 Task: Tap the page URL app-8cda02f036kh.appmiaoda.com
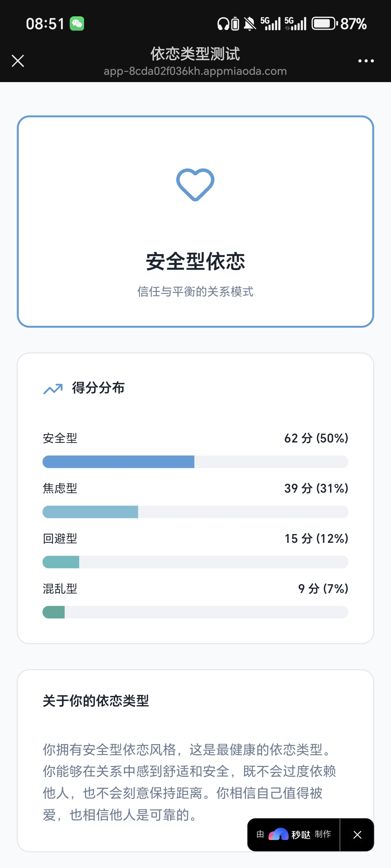click(x=195, y=71)
